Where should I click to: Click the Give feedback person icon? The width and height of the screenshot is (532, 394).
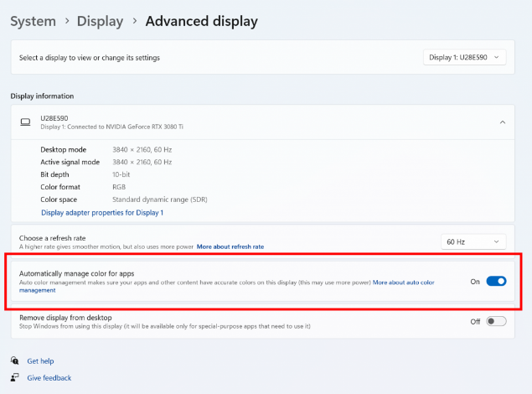(15, 378)
